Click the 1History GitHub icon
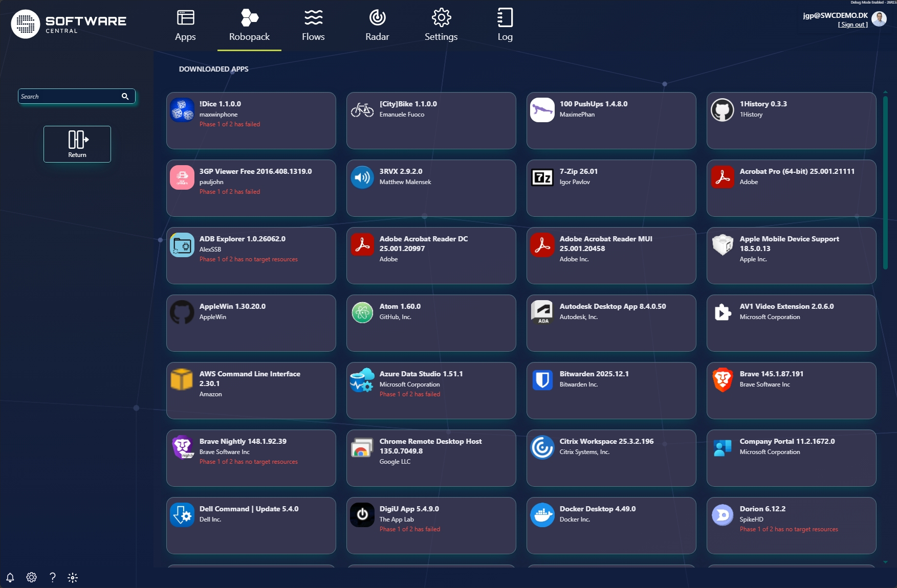897x588 pixels. coord(723,110)
